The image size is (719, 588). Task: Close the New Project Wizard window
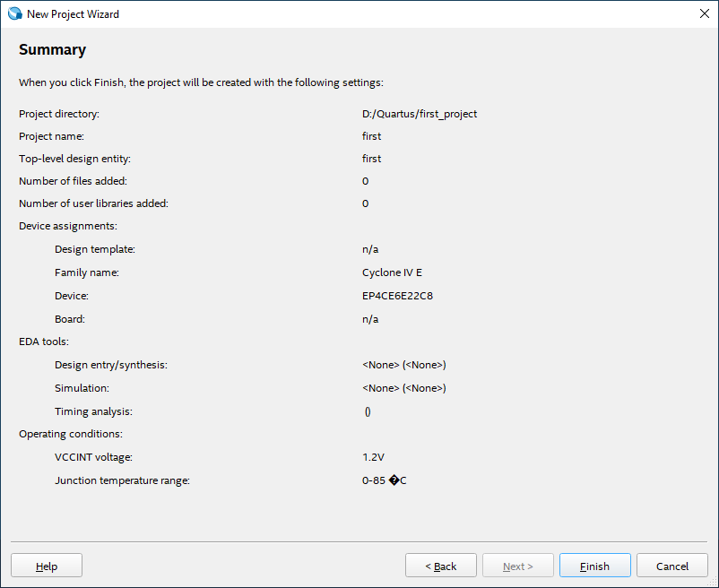705,13
